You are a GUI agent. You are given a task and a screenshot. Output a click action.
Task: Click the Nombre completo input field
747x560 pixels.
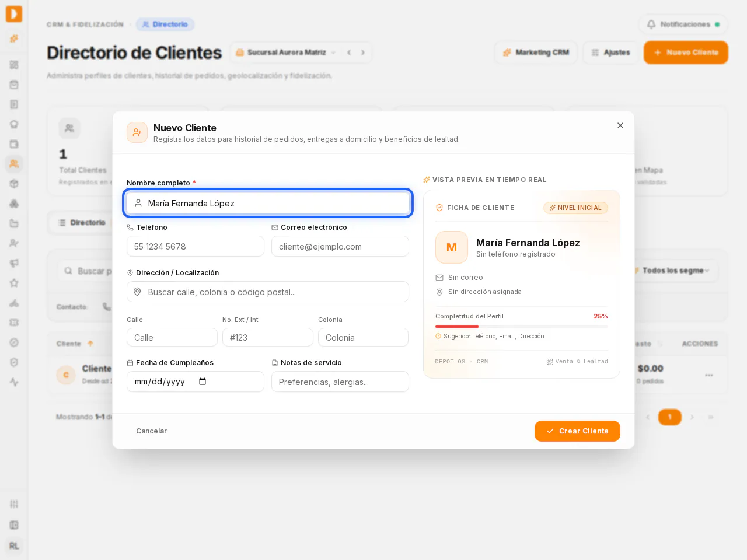(x=268, y=203)
